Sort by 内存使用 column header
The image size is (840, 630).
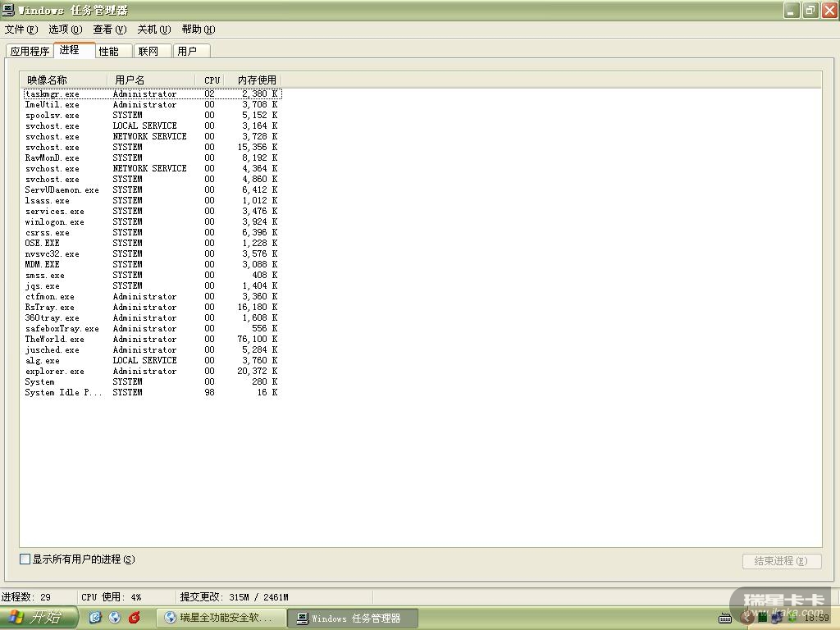click(x=253, y=80)
